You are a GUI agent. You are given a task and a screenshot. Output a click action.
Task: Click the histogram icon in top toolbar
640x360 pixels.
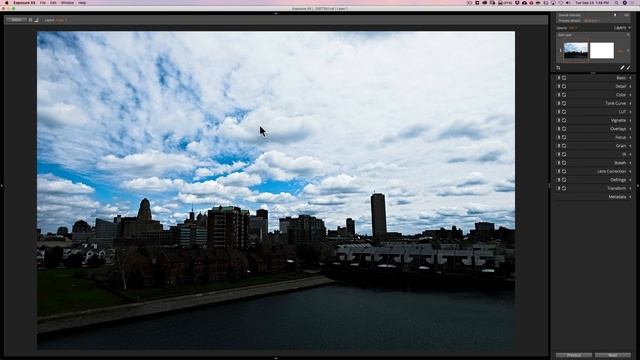coord(36,20)
